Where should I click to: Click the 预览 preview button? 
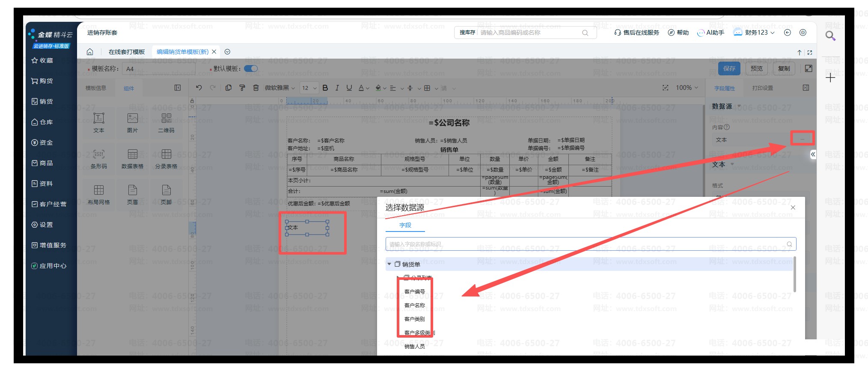tap(756, 68)
